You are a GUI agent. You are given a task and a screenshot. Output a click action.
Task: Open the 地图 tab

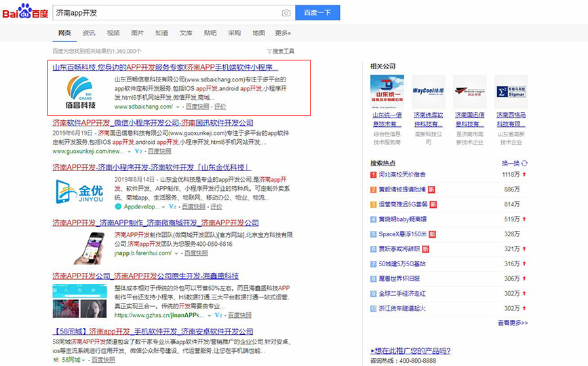click(259, 33)
